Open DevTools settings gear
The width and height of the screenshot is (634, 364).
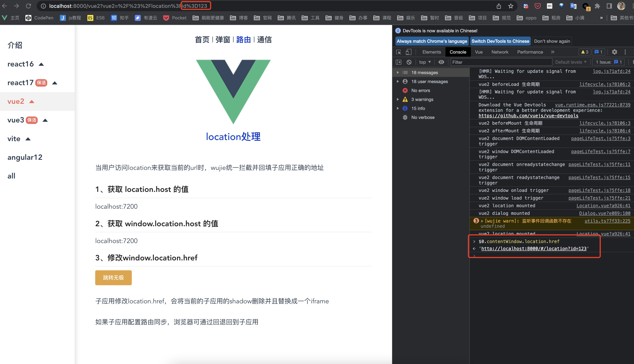click(615, 52)
